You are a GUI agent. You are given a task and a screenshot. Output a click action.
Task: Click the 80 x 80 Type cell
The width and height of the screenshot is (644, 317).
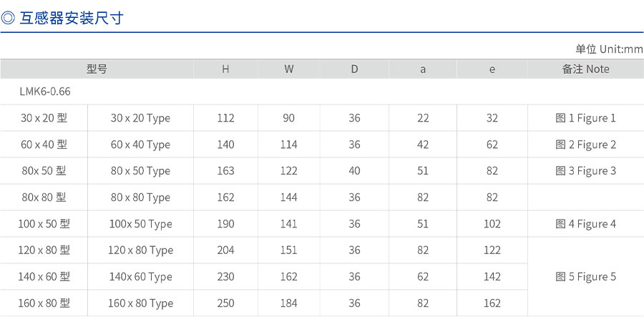point(140,197)
